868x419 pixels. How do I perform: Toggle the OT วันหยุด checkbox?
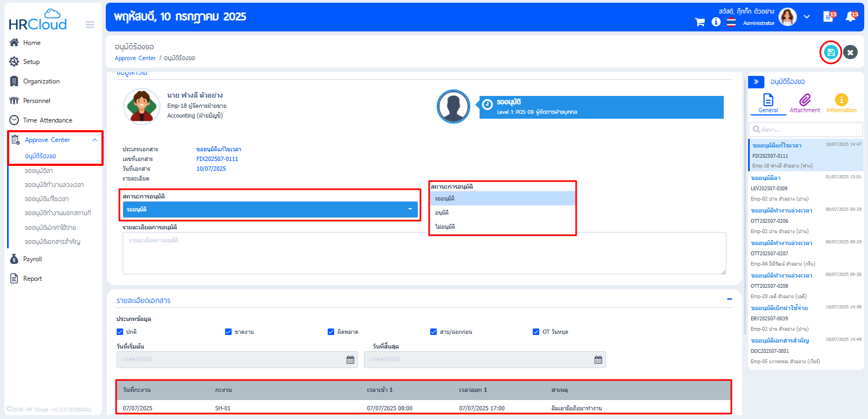pyautogui.click(x=536, y=332)
